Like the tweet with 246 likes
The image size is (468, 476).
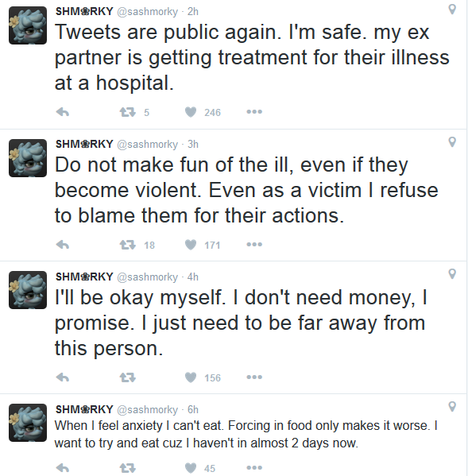tap(191, 112)
